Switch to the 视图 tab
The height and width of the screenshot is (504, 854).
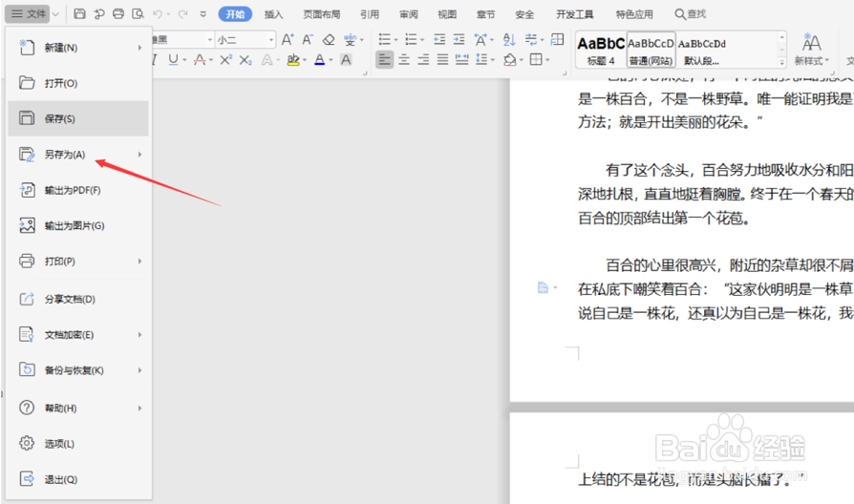coord(447,14)
